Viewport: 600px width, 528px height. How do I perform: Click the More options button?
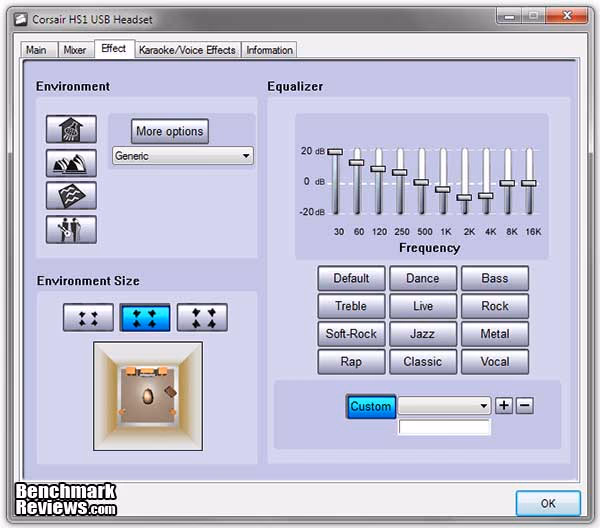(x=170, y=131)
